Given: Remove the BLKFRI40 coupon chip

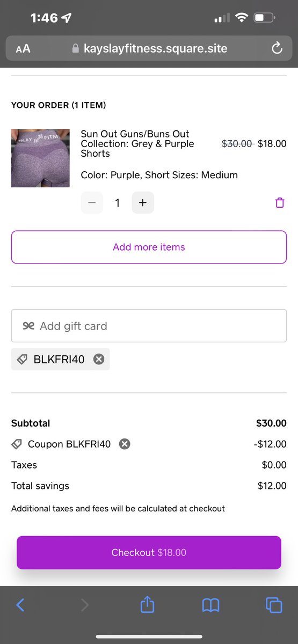Looking at the screenshot, I should point(99,360).
